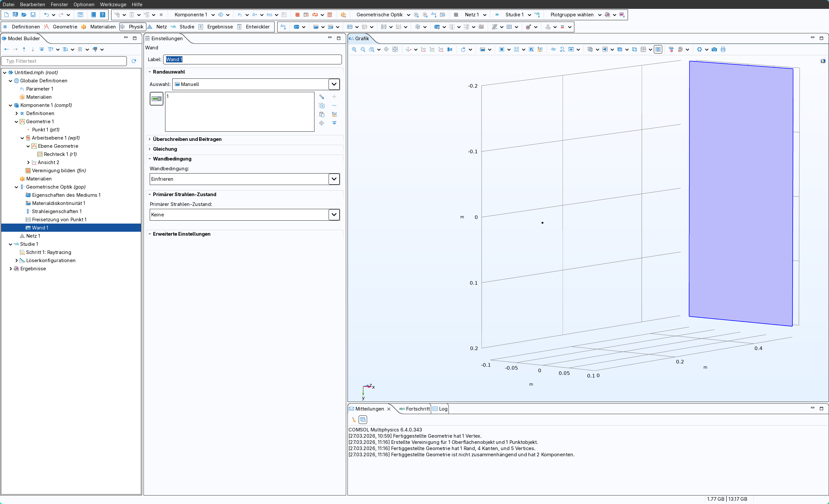Screen dimensions: 829x504
Task: Open the Werkzeuge menu
Action: pyautogui.click(x=113, y=4)
